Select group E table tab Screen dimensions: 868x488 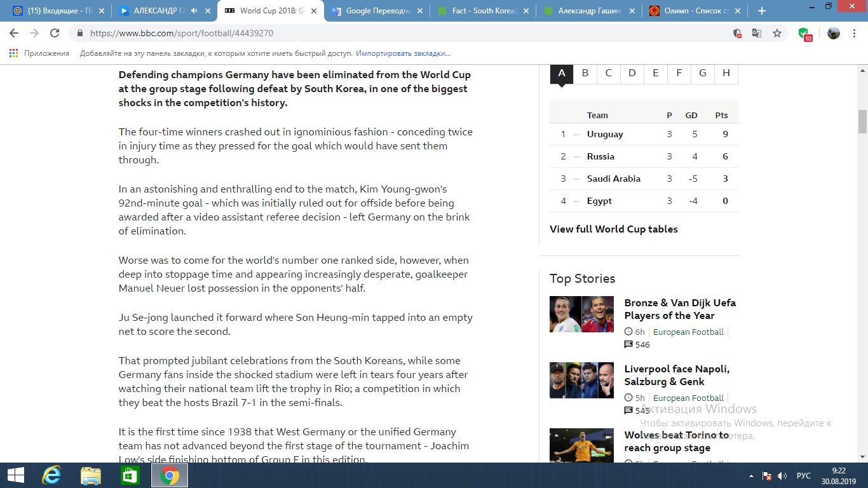click(x=656, y=73)
